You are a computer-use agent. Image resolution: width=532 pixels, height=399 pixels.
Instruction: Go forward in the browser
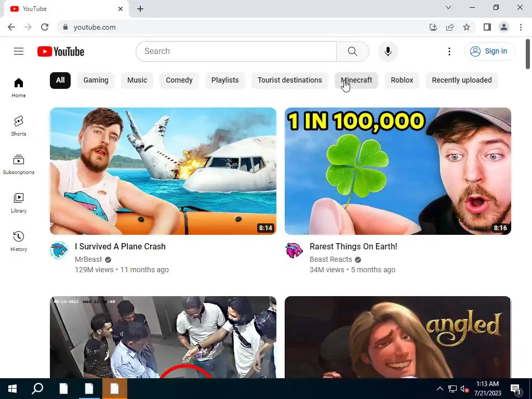28,27
